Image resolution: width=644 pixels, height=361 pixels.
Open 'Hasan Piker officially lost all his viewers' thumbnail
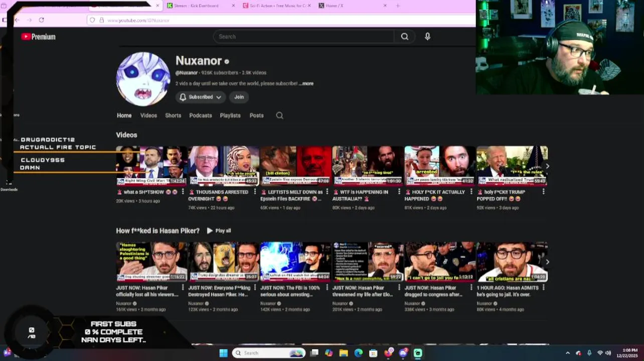[x=151, y=262]
